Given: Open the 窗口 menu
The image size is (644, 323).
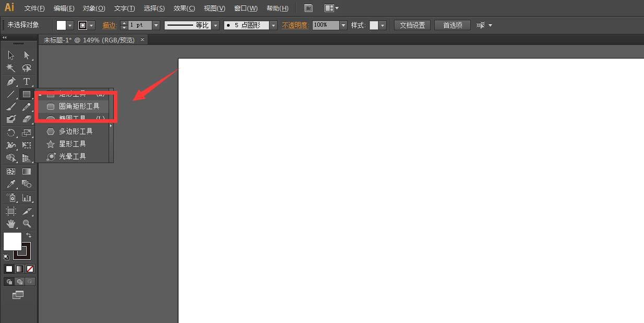Looking at the screenshot, I should pyautogui.click(x=245, y=8).
